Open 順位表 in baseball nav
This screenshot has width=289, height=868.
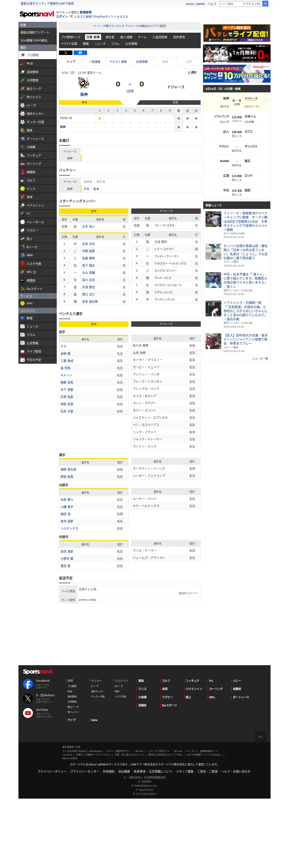click(x=110, y=37)
